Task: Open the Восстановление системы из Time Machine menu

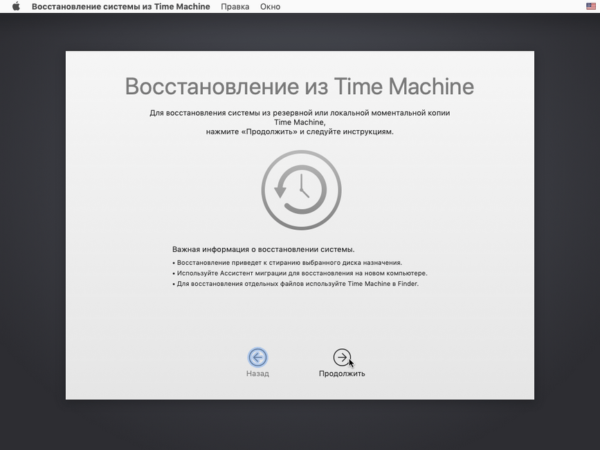Action: click(x=121, y=7)
